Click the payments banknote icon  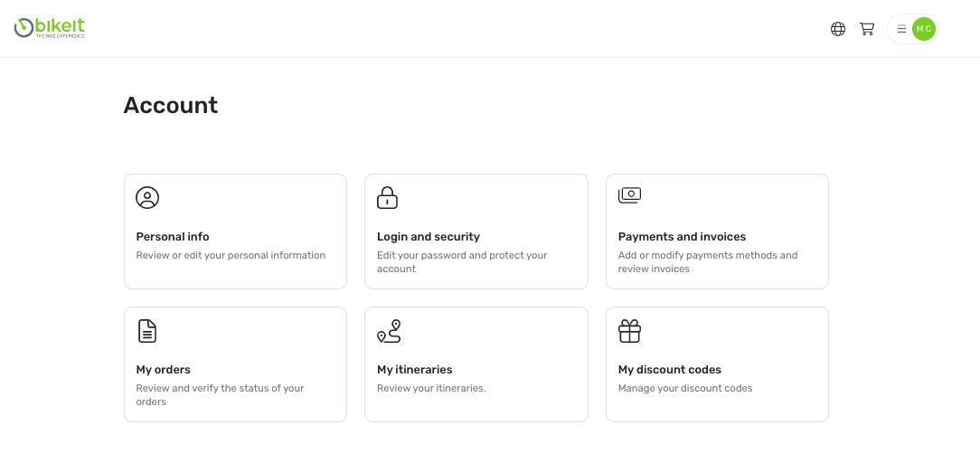pos(629,195)
